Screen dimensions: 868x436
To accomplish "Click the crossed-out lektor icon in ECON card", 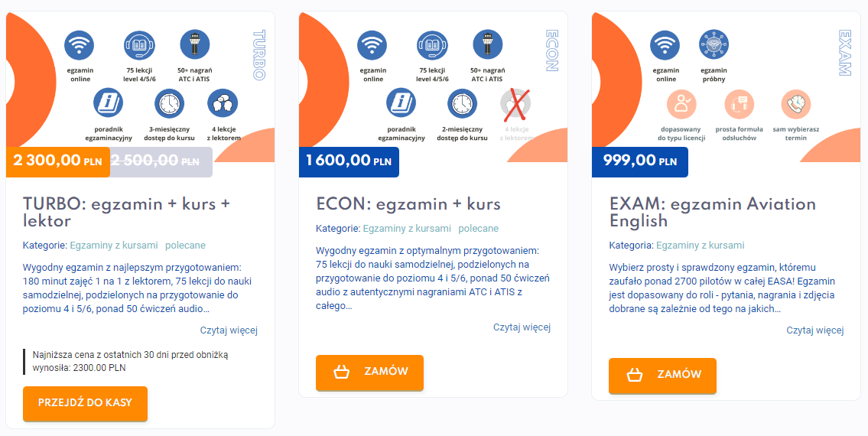I will coord(515,103).
